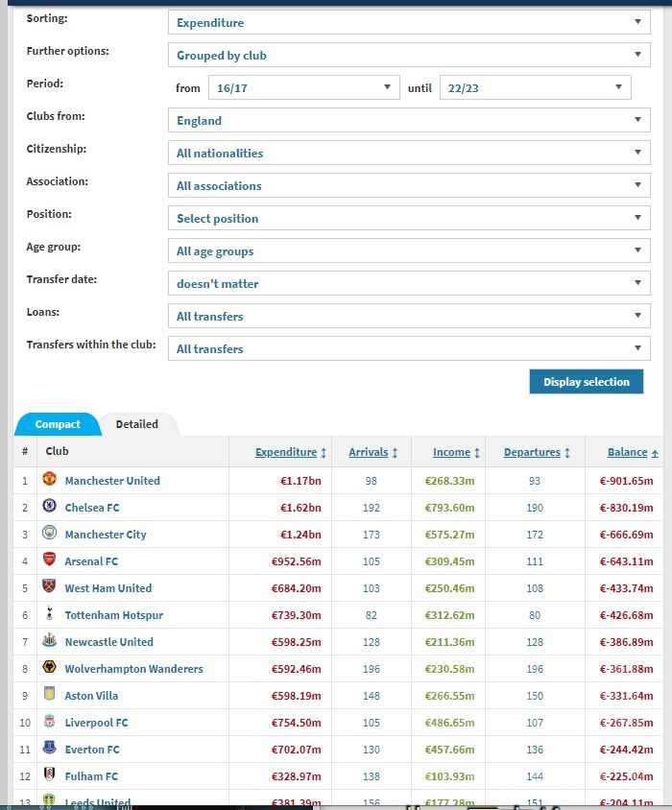Image resolution: width=672 pixels, height=810 pixels.
Task: Switch to the Detailed tab
Action: tap(137, 424)
